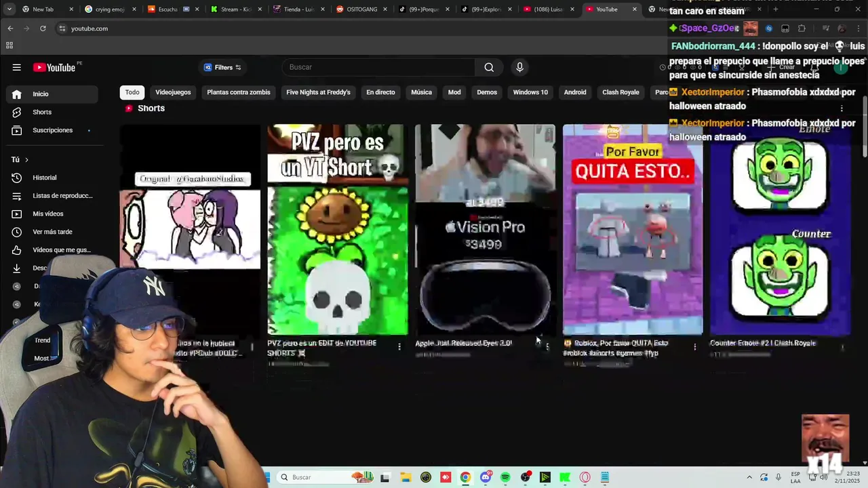Select the Todo chip

click(x=132, y=92)
